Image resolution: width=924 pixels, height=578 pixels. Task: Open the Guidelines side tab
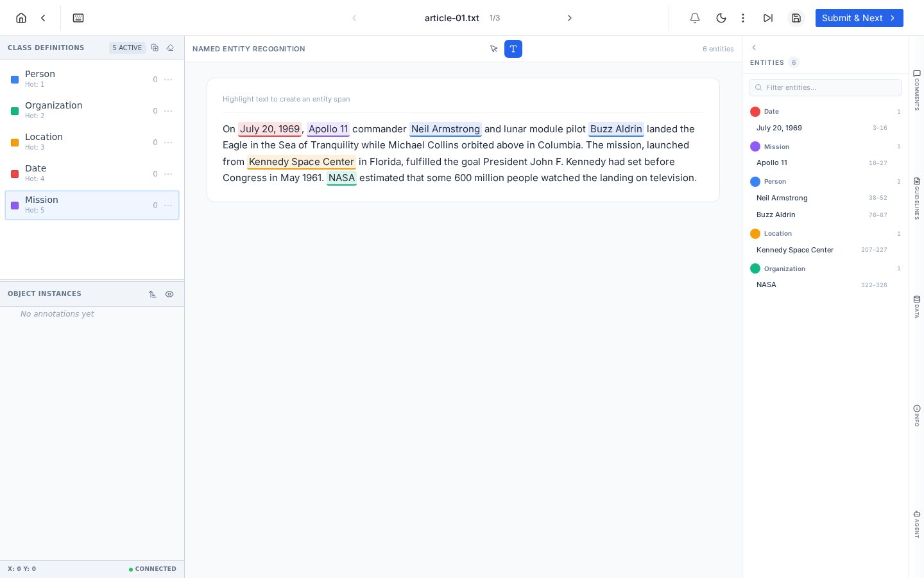[x=917, y=198]
